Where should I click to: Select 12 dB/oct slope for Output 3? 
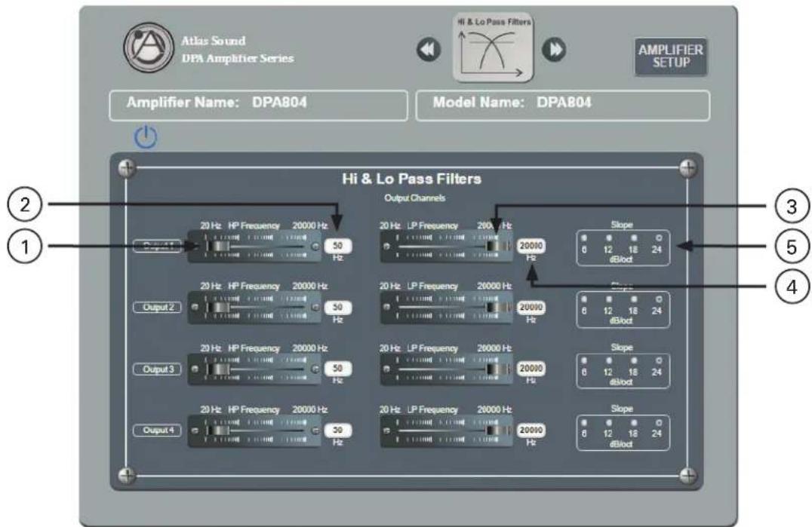(609, 360)
